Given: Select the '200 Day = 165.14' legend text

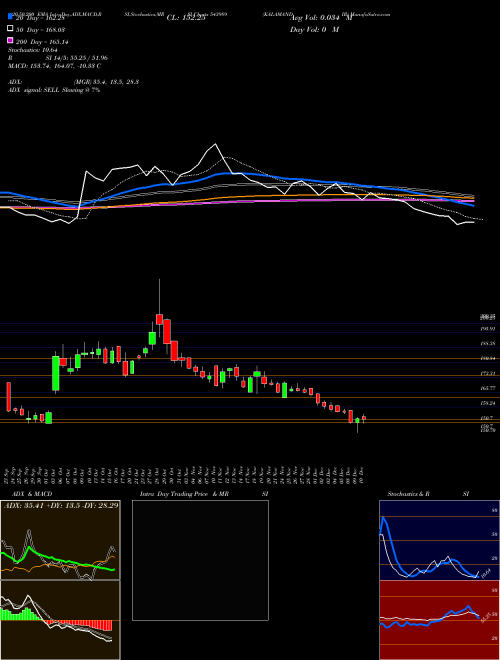Looking at the screenshot, I should tap(42, 42).
